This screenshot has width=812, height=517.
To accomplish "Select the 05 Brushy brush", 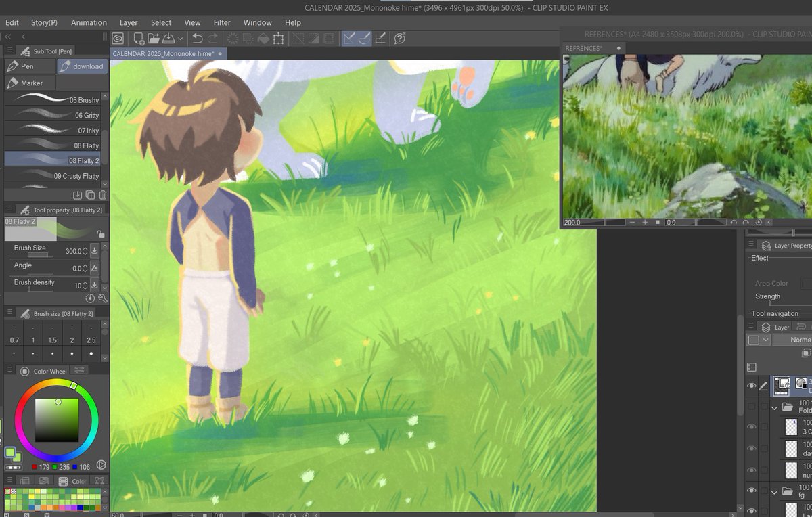I will [x=52, y=99].
